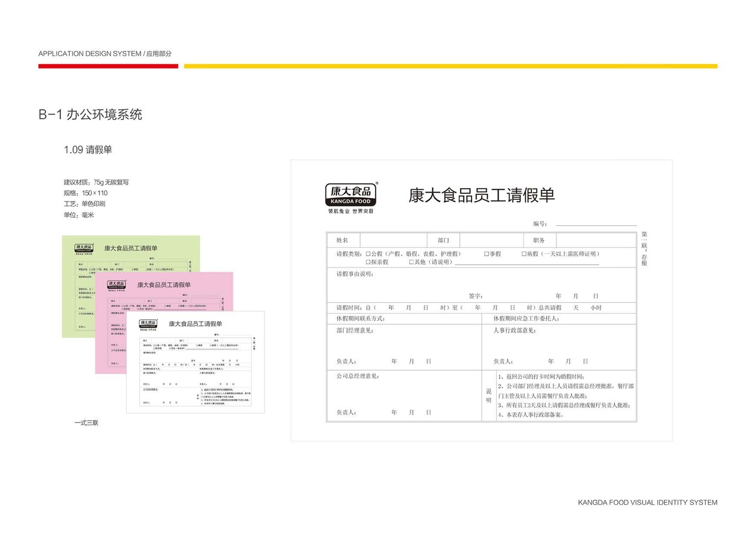The height and width of the screenshot is (538, 756).
Task: Click the logo on the small white form copy
Action: pos(148,324)
